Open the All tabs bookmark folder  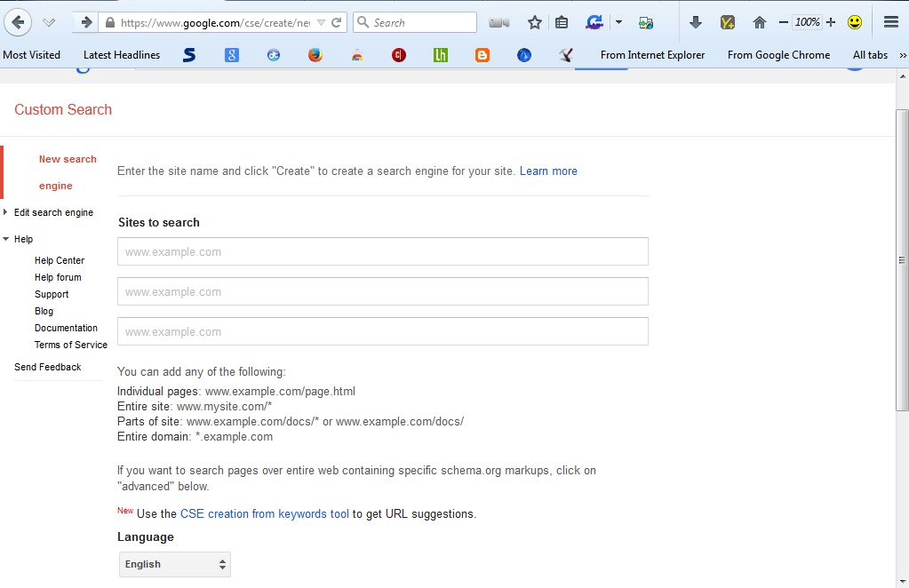870,55
